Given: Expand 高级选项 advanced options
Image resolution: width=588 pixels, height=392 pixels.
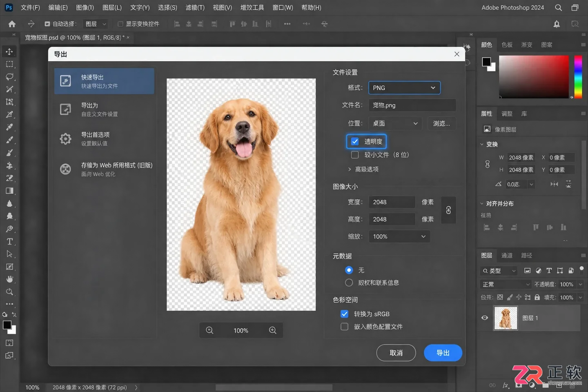Looking at the screenshot, I should click(363, 169).
